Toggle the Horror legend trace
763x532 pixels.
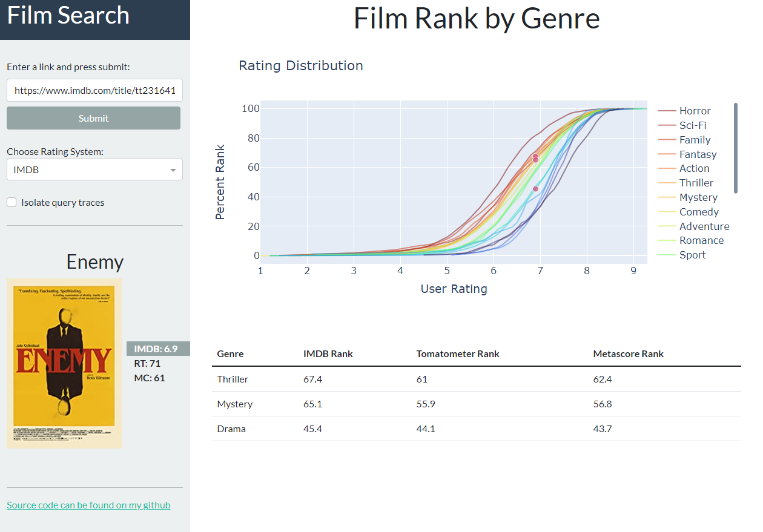click(685, 111)
